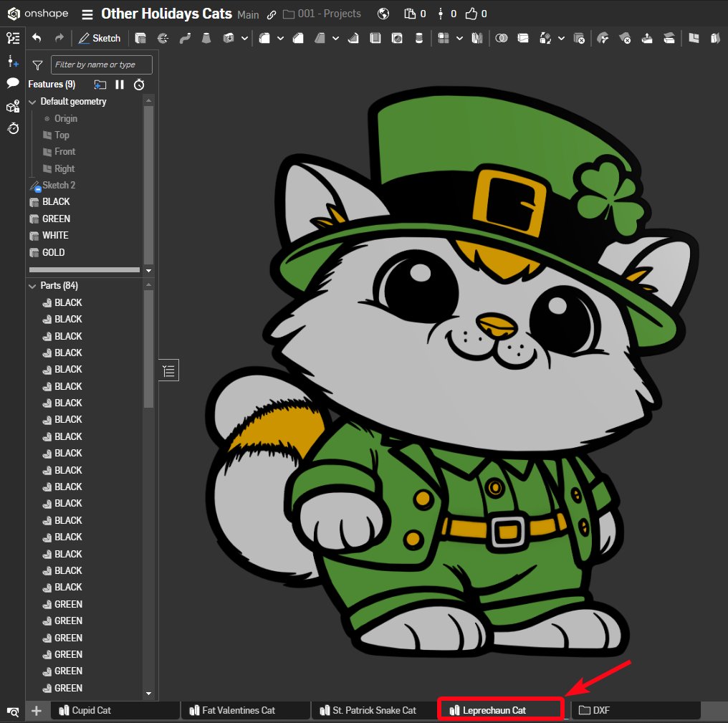Open the Draft tool dropdown arrow
The image size is (728, 723).
point(335,38)
